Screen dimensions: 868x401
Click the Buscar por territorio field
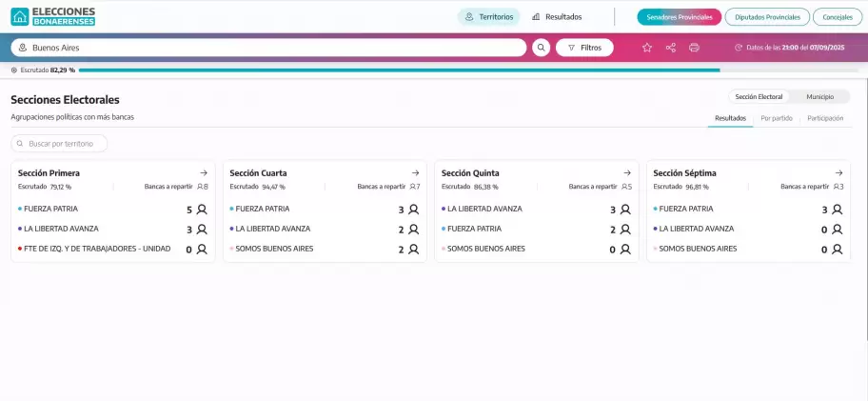[x=59, y=143]
